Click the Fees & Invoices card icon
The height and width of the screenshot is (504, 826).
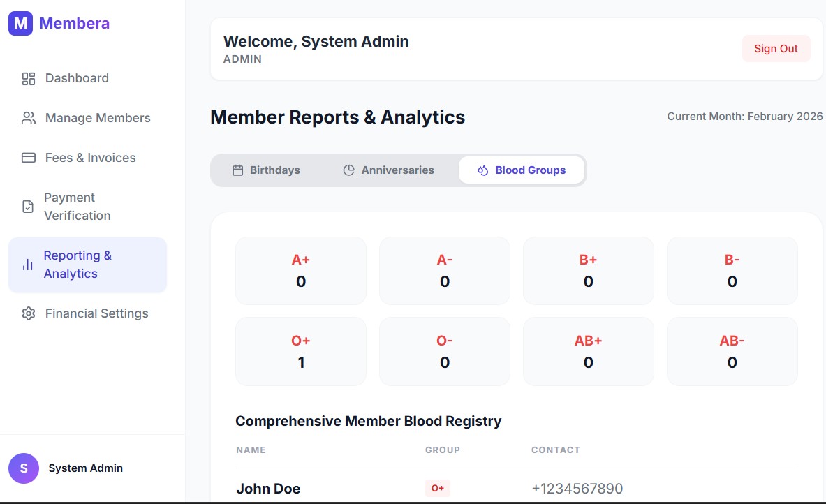coord(29,158)
